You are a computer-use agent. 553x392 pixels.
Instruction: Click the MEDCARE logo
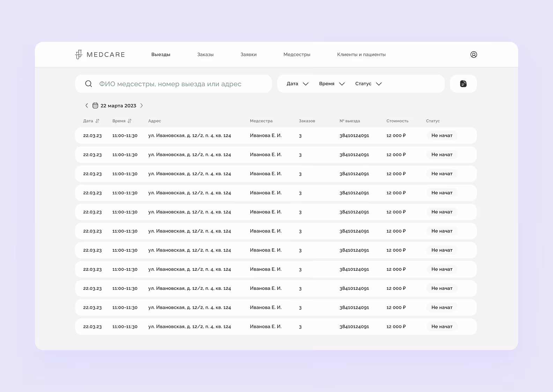coord(100,54)
